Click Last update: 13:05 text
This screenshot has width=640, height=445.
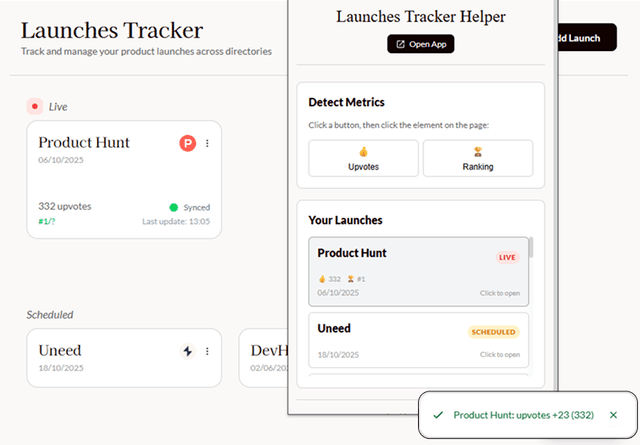pos(176,222)
